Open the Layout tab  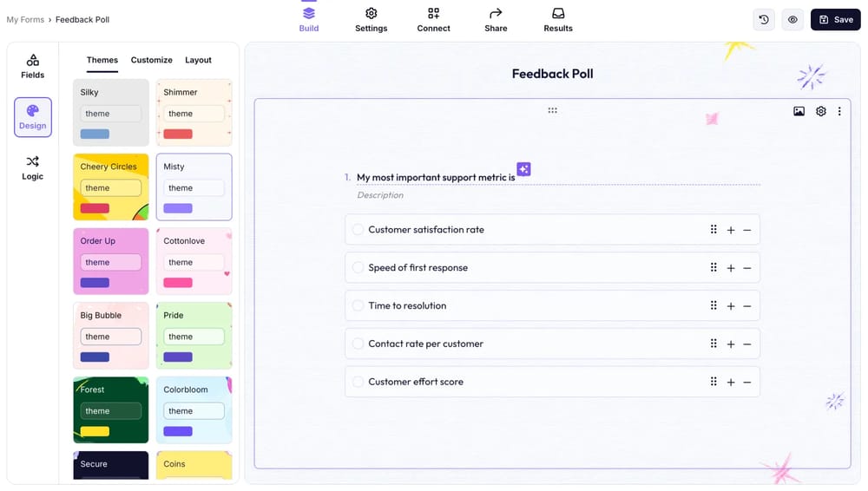pyautogui.click(x=198, y=60)
